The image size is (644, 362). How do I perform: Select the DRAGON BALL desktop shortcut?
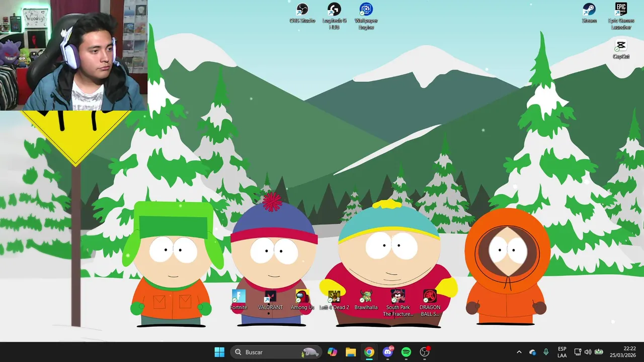pos(430,303)
